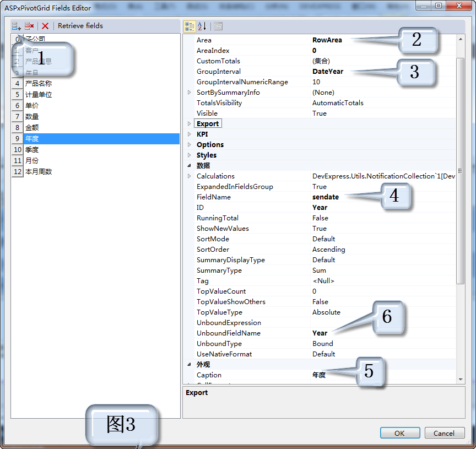Select field 计量单位 in list
This screenshot has width=476, height=449.
tap(95, 94)
